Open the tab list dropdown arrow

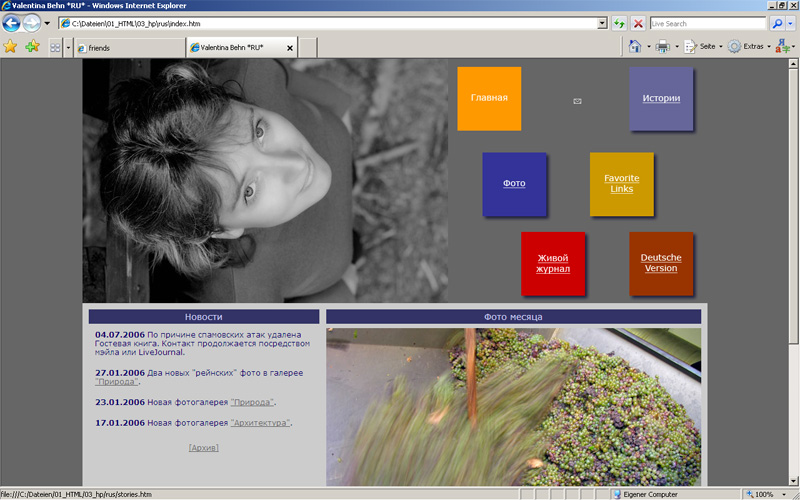68,48
